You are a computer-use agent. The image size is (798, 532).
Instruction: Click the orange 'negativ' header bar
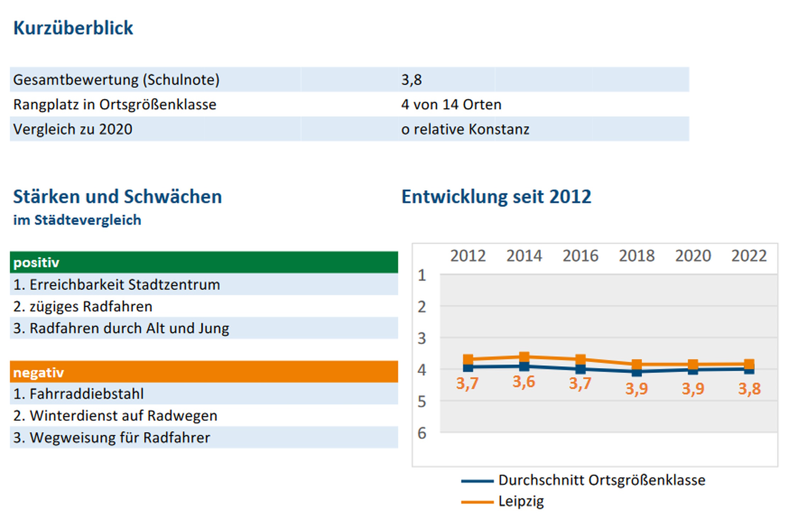click(204, 372)
